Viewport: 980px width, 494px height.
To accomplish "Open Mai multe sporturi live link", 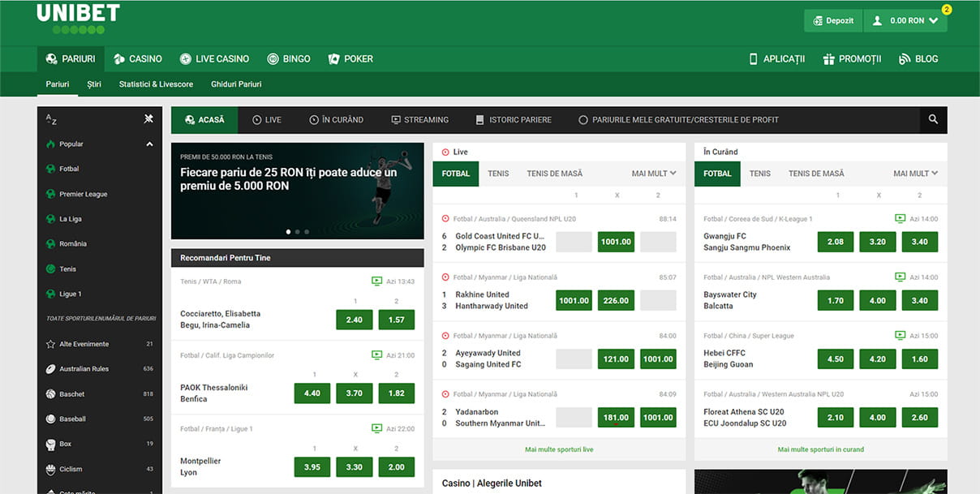I will click(x=559, y=449).
